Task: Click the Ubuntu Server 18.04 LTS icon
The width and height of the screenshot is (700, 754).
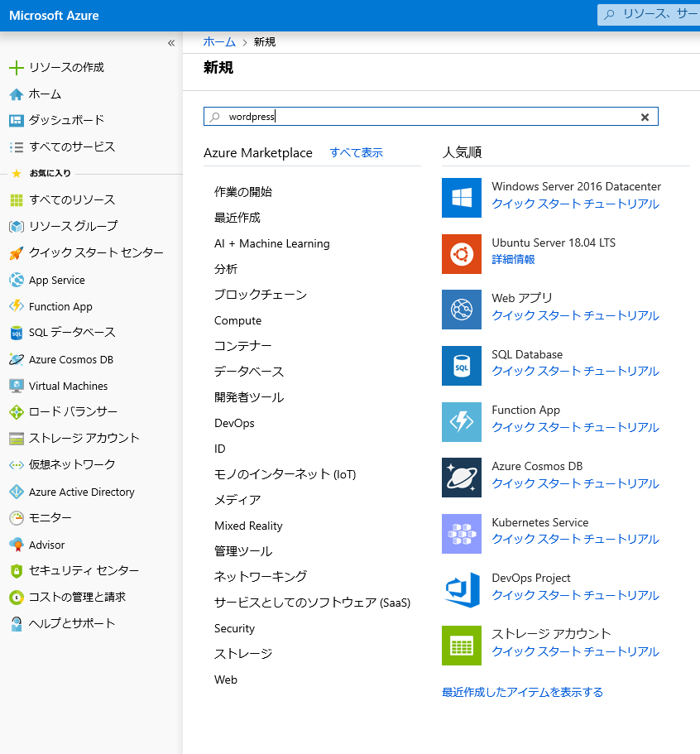Action: point(461,254)
